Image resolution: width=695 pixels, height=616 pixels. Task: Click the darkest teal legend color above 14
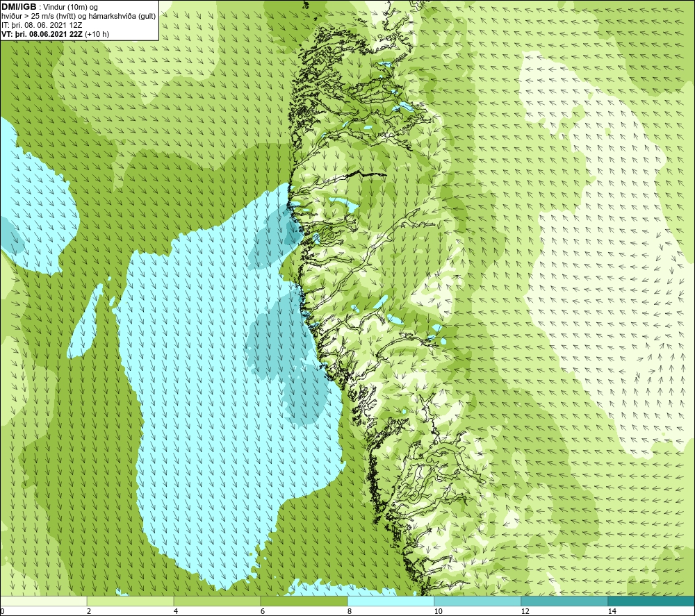point(652,601)
